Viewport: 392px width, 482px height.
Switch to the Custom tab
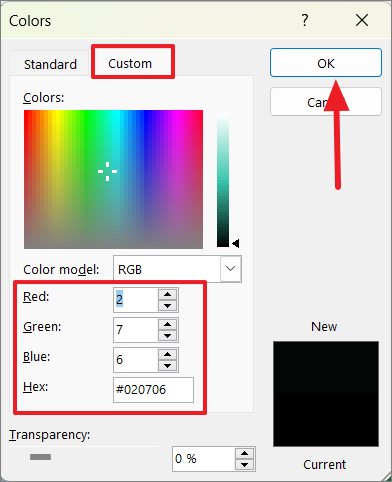(x=130, y=63)
